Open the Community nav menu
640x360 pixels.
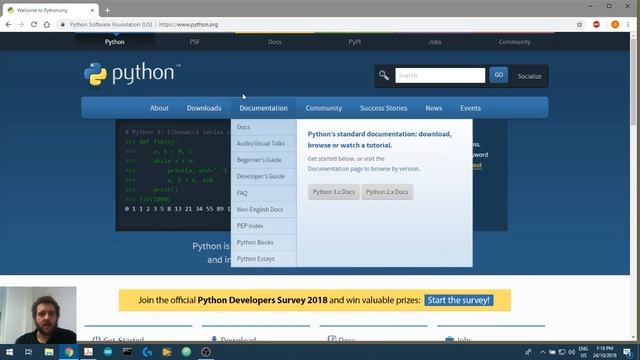pos(324,108)
